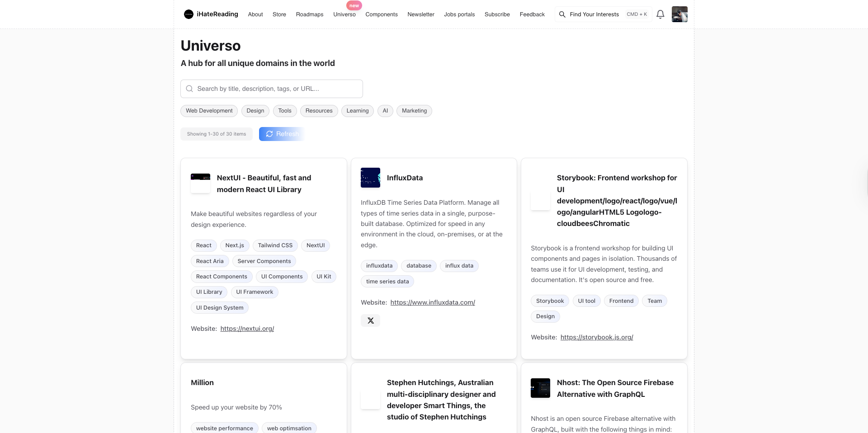
Task: Open the About page
Action: (x=255, y=14)
